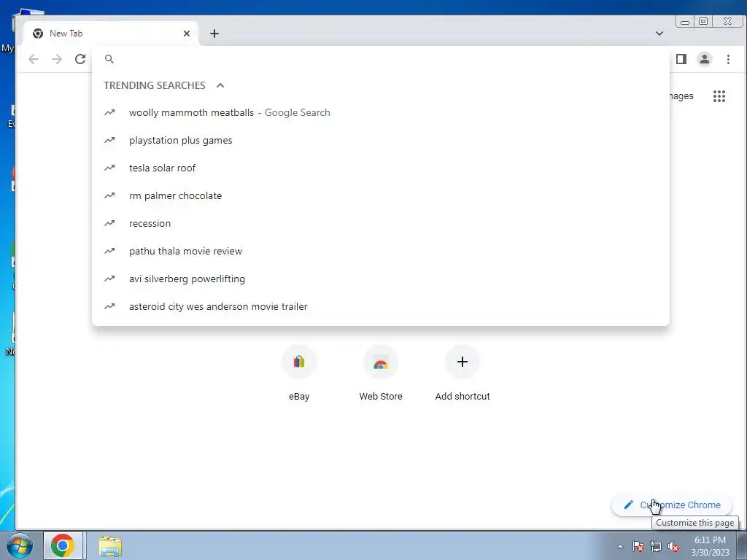Minimize the Chrome window
The image size is (747, 560).
coord(685,21)
